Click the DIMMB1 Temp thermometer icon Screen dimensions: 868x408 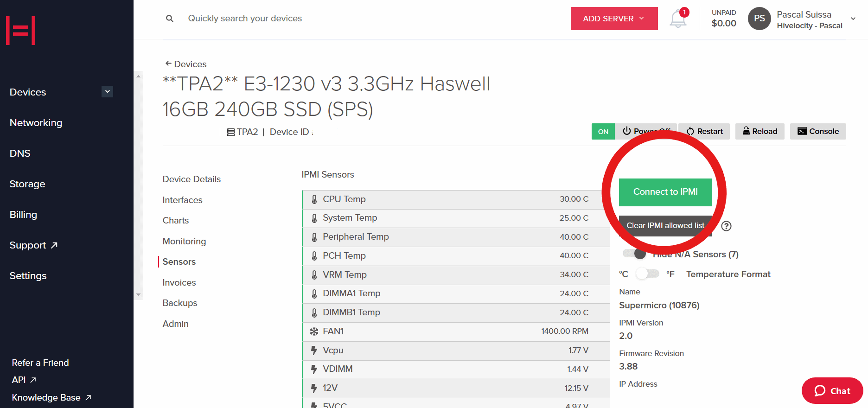[314, 313]
